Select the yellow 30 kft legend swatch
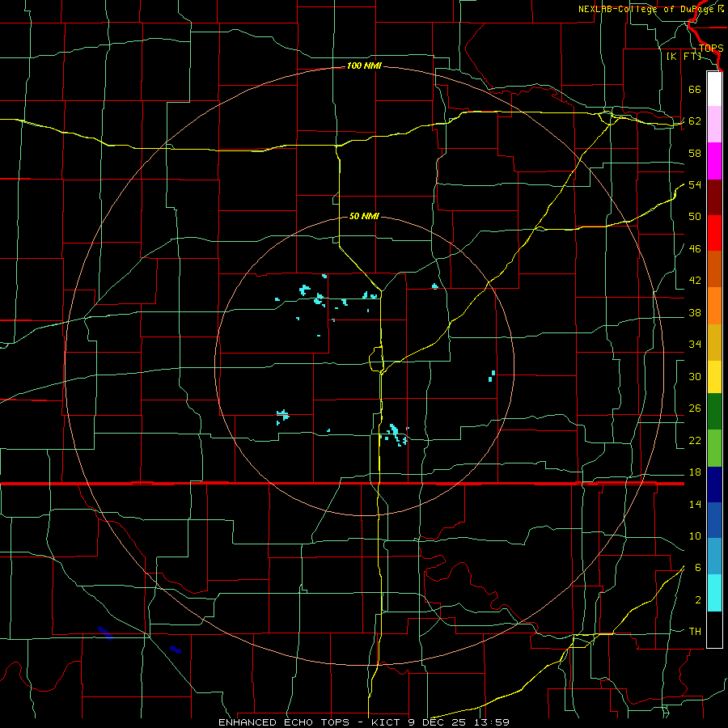 point(714,377)
